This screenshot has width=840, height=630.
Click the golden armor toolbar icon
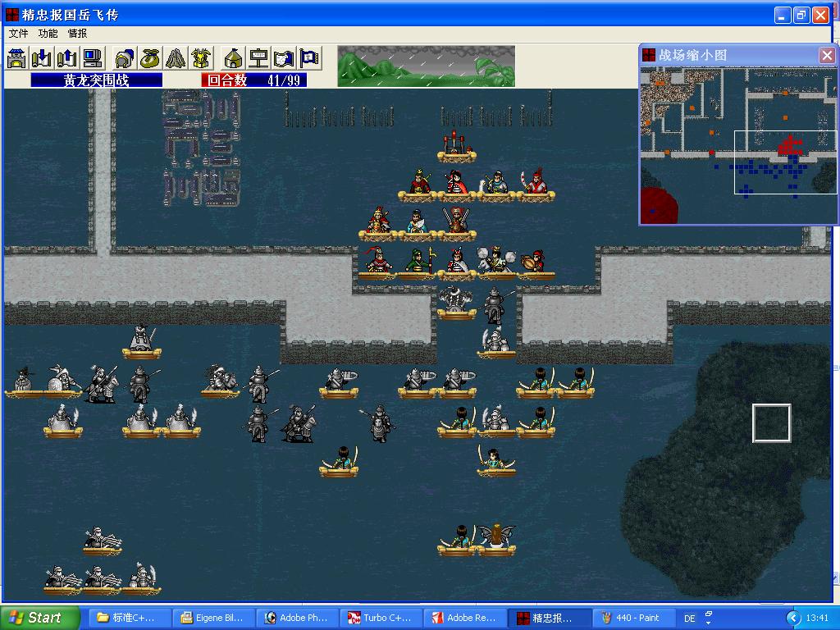click(x=200, y=58)
